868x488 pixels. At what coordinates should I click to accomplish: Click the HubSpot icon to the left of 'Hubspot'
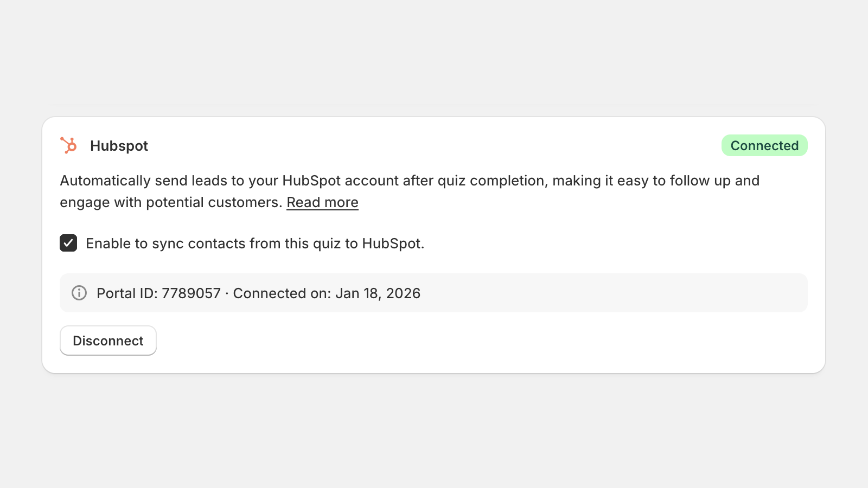pyautogui.click(x=69, y=145)
